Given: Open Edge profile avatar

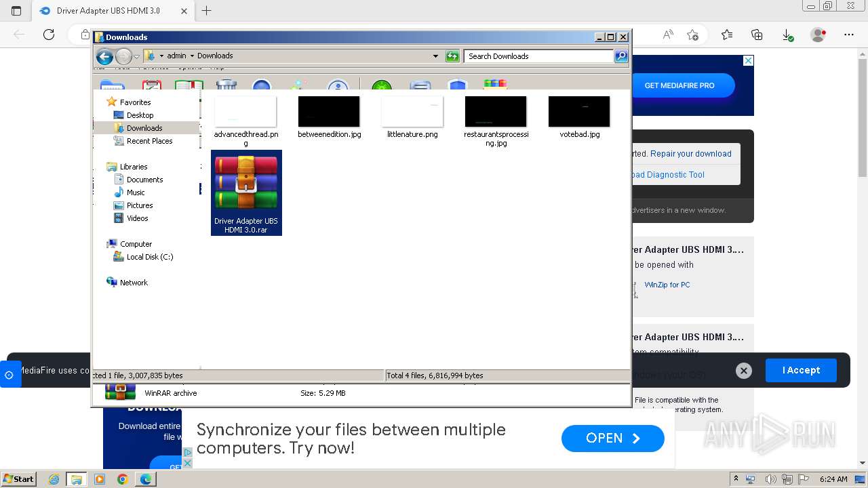Looking at the screenshot, I should (818, 35).
